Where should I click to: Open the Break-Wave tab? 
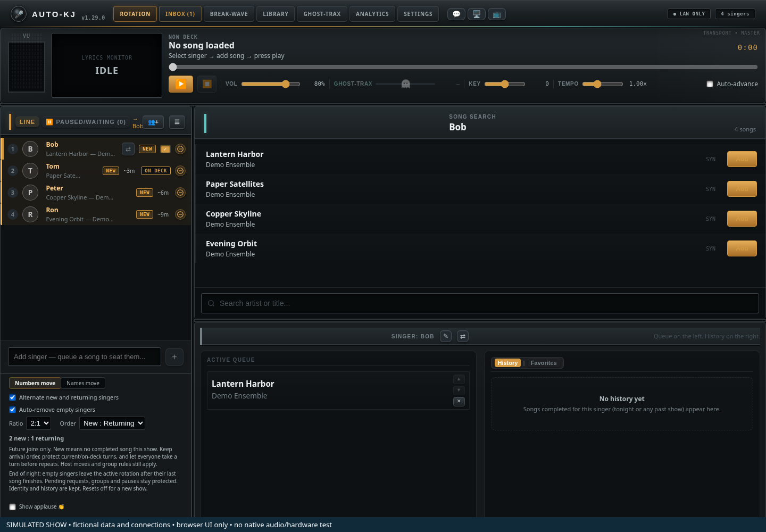click(229, 14)
